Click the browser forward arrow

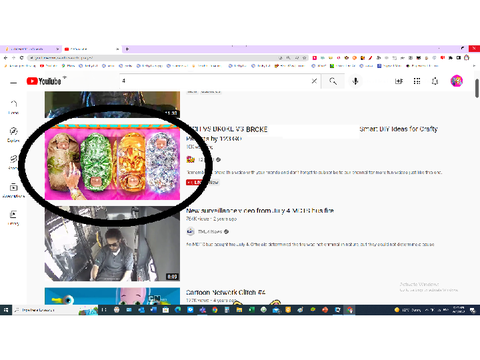[x=14, y=58]
